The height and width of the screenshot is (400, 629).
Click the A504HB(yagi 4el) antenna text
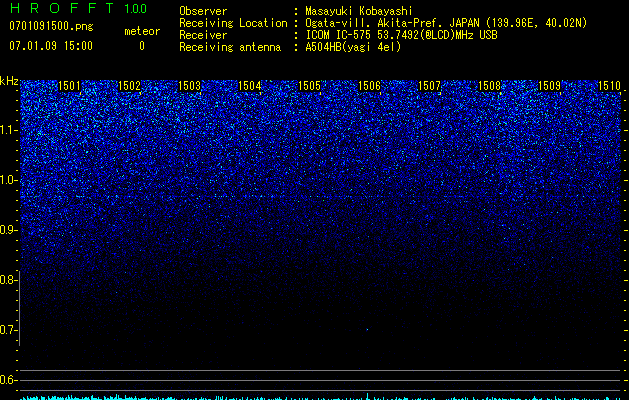(x=353, y=47)
